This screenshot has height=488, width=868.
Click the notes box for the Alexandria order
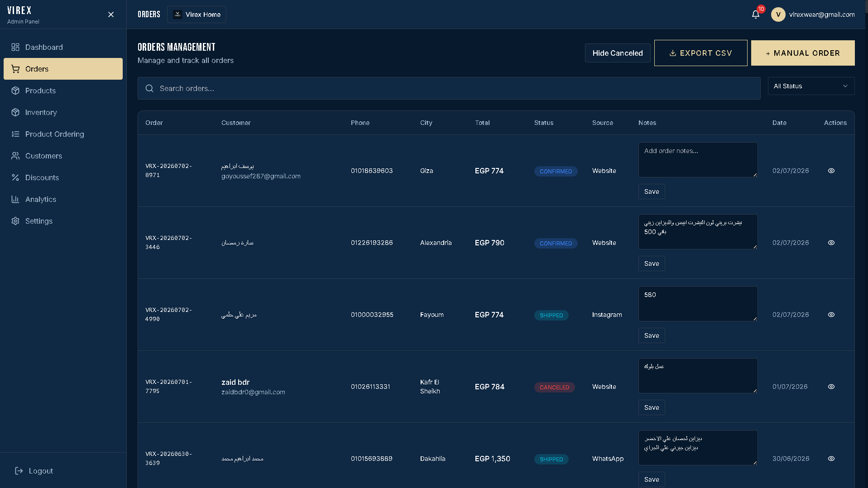(698, 232)
